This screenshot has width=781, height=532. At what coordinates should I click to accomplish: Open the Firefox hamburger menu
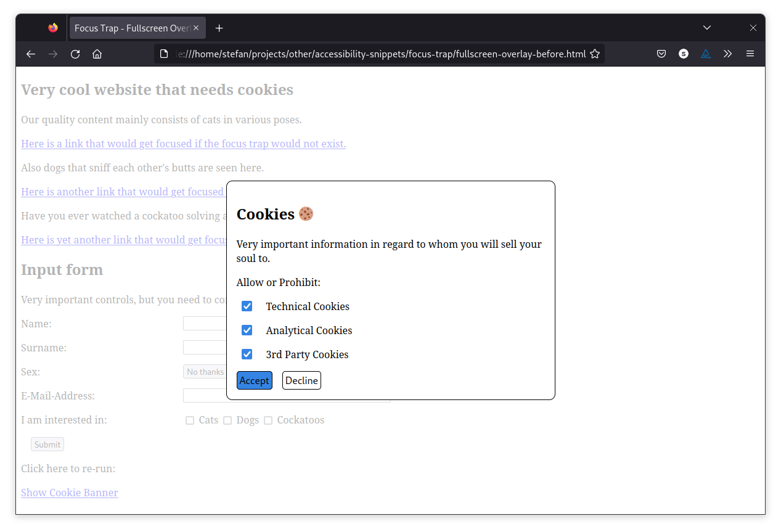pos(750,54)
